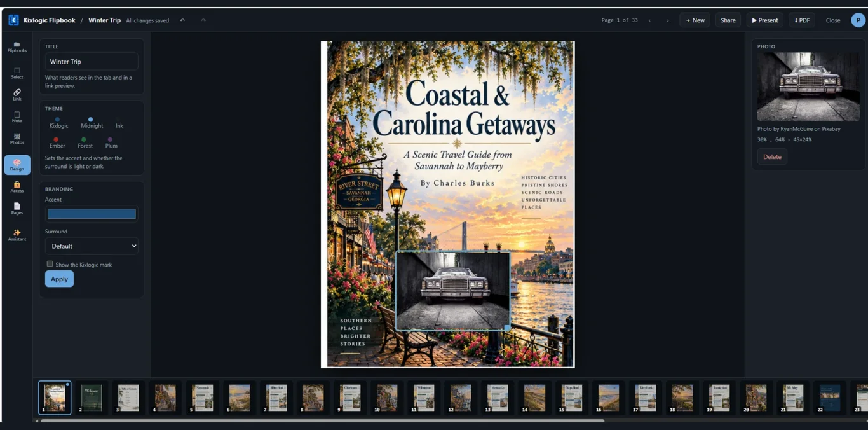The image size is (868, 430).
Task: Open page 22 thumbnail
Action: pyautogui.click(x=829, y=398)
